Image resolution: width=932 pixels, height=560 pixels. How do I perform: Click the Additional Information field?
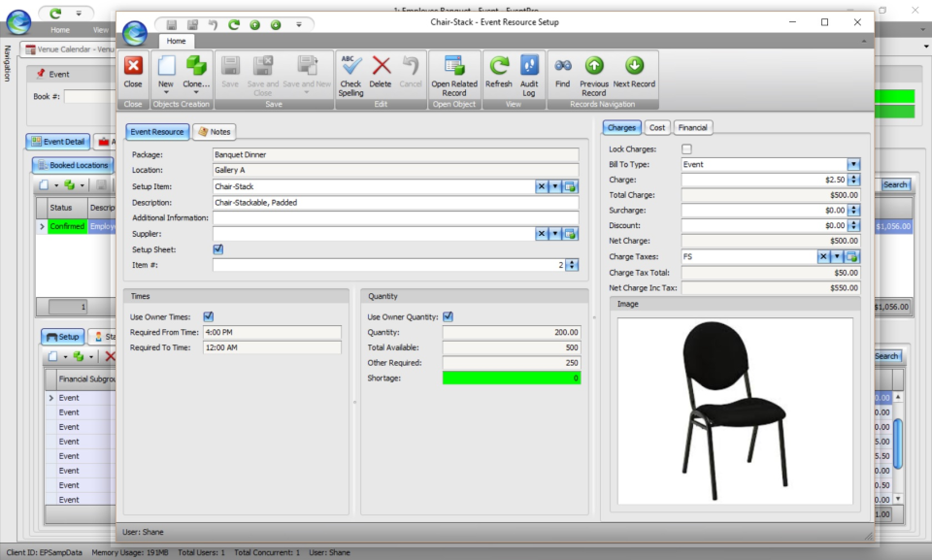(395, 218)
